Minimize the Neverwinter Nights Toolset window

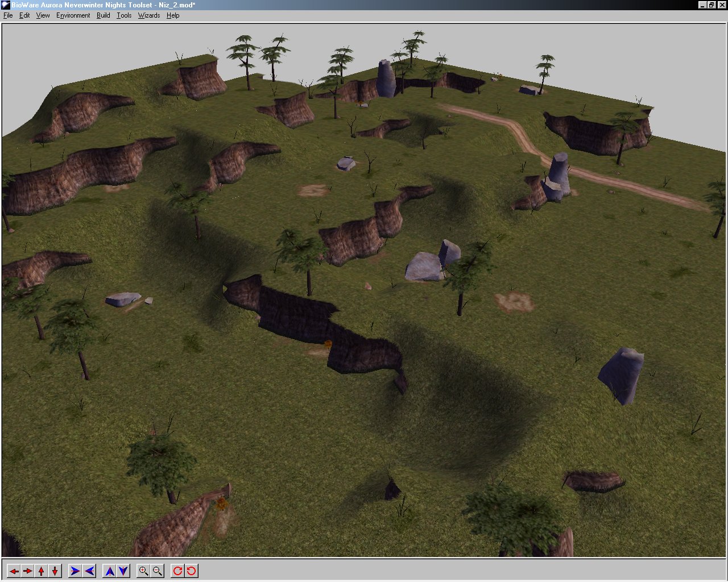click(x=702, y=5)
